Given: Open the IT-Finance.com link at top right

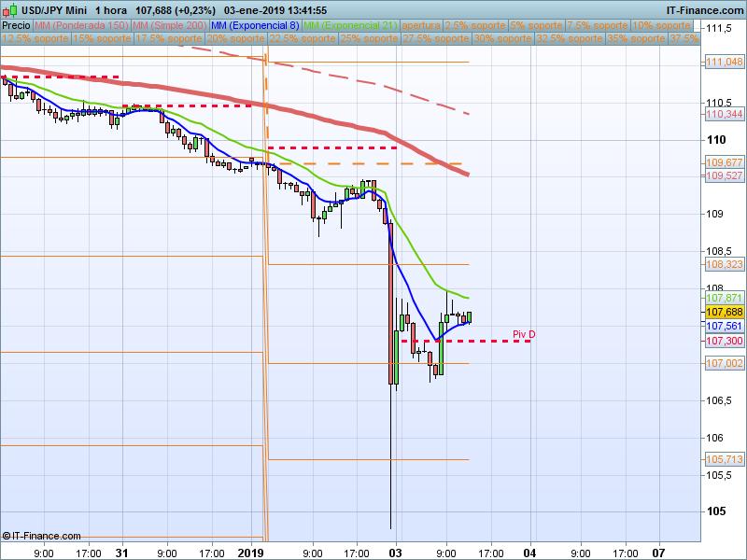Looking at the screenshot, I should click(705, 10).
